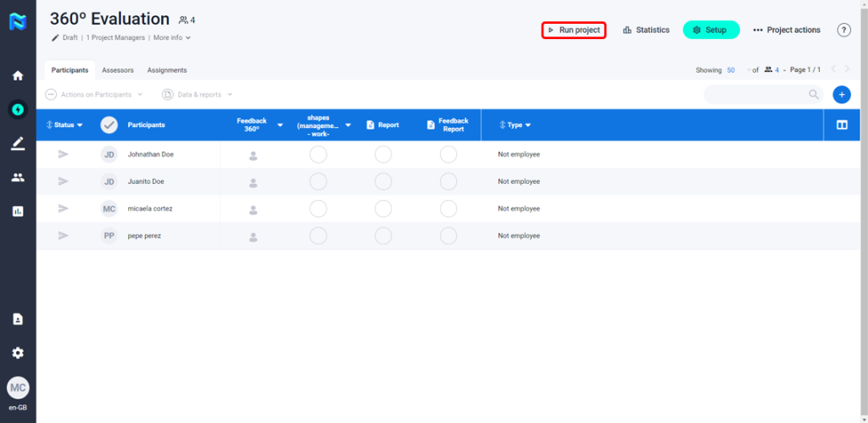Open the people icon in the sidebar
Image resolution: width=868 pixels, height=423 pixels.
coord(18,177)
